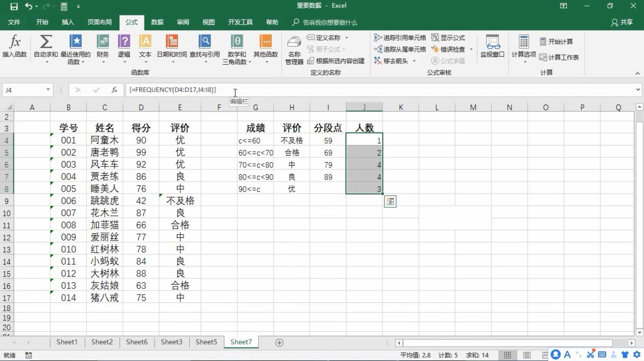
Task: Collapse the ribbon with the caret
Action: click(x=638, y=73)
